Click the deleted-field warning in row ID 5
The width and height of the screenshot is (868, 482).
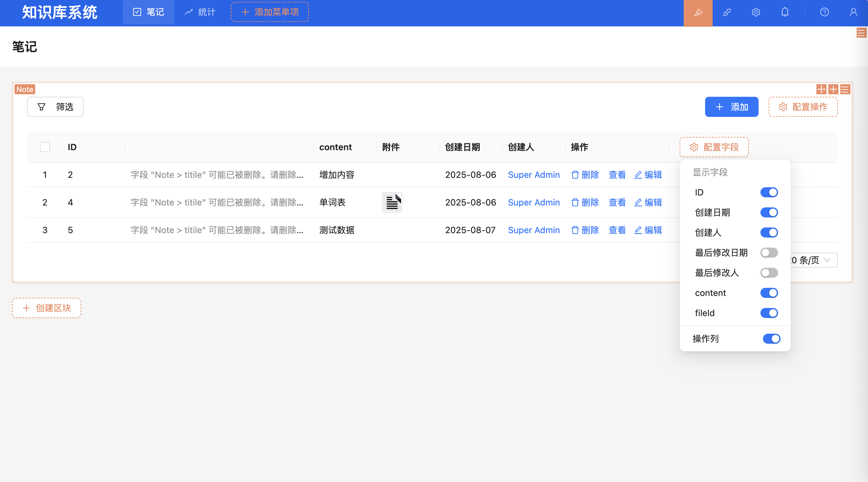pos(217,230)
